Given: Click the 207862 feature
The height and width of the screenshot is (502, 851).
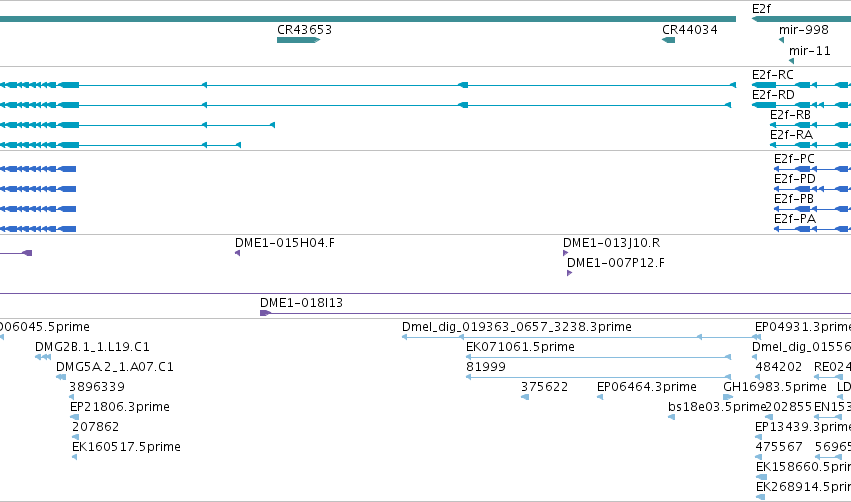Looking at the screenshot, I should (x=75, y=437).
